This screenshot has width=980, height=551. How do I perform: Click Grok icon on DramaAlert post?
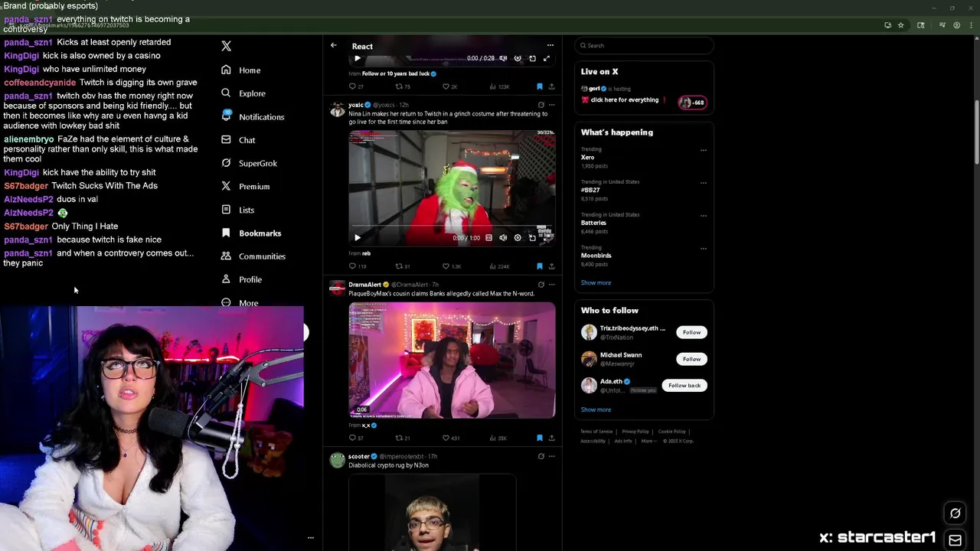(541, 285)
